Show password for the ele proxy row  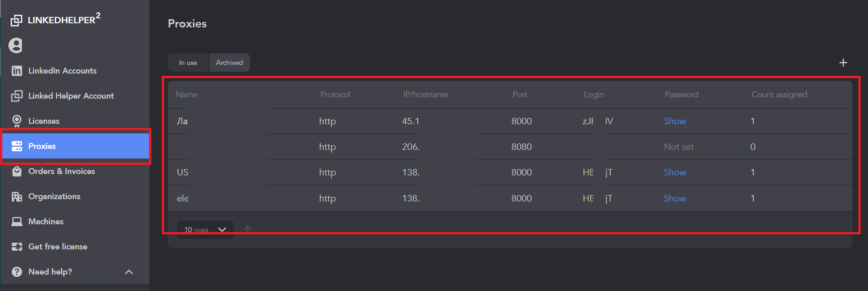coord(675,198)
